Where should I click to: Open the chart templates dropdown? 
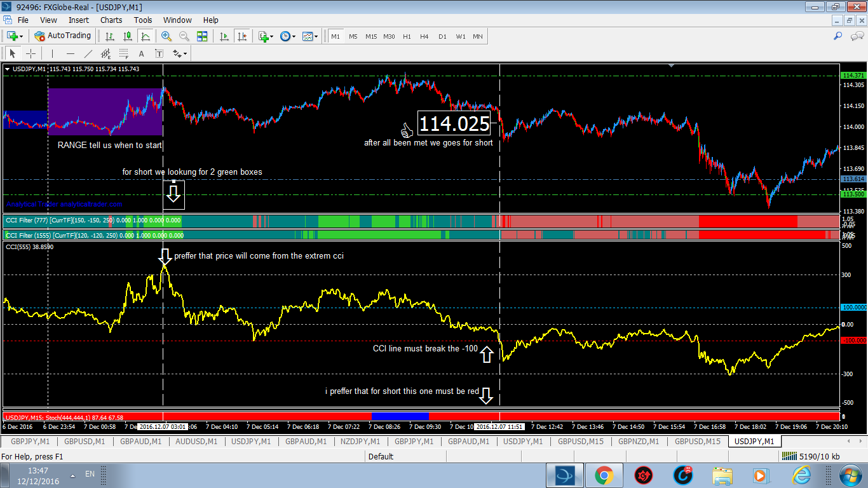310,36
